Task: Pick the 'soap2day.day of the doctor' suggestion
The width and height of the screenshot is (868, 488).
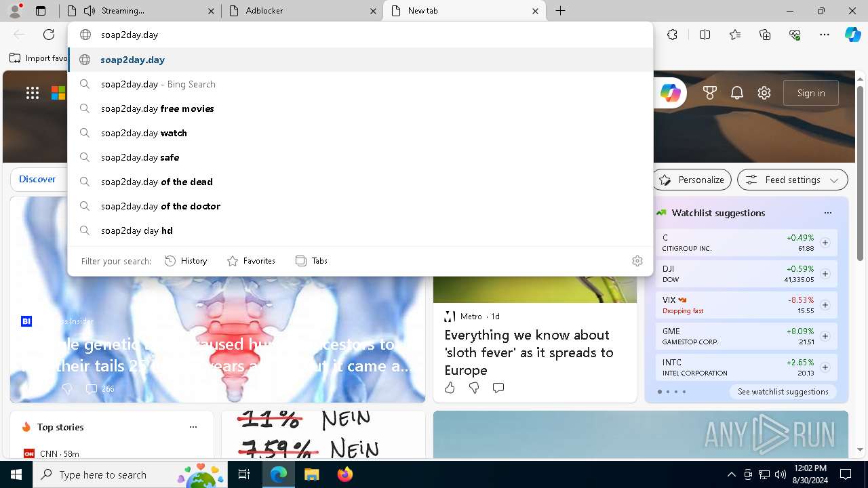Action: coord(360,206)
